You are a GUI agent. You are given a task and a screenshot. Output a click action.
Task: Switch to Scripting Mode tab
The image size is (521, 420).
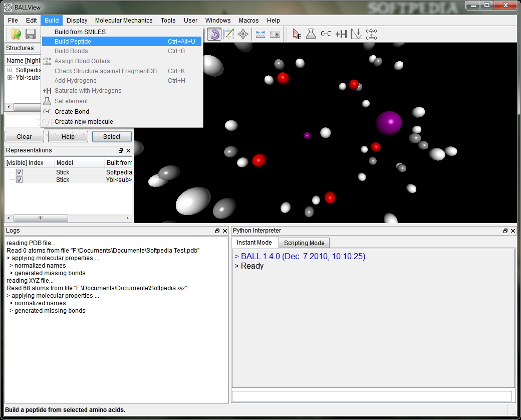304,243
